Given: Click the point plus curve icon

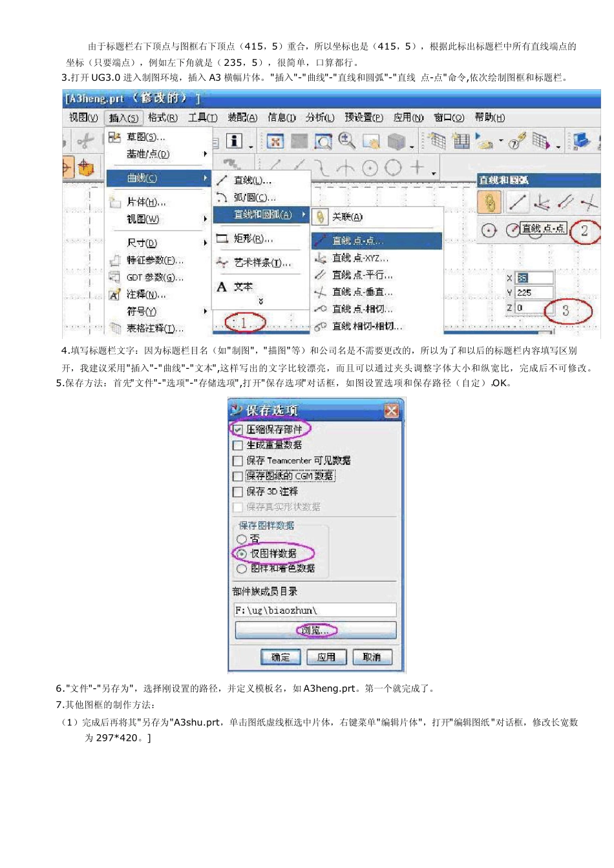Looking at the screenshot, I should click(x=417, y=167).
